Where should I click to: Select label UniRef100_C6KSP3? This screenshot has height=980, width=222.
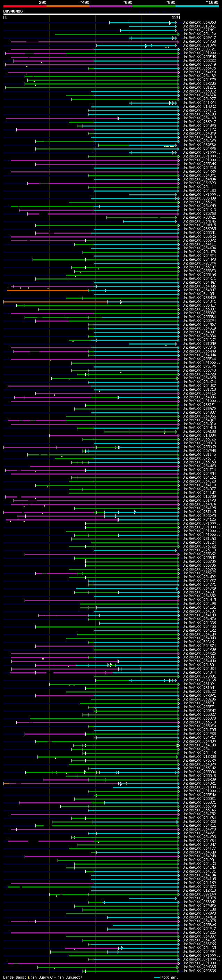coord(199,183)
